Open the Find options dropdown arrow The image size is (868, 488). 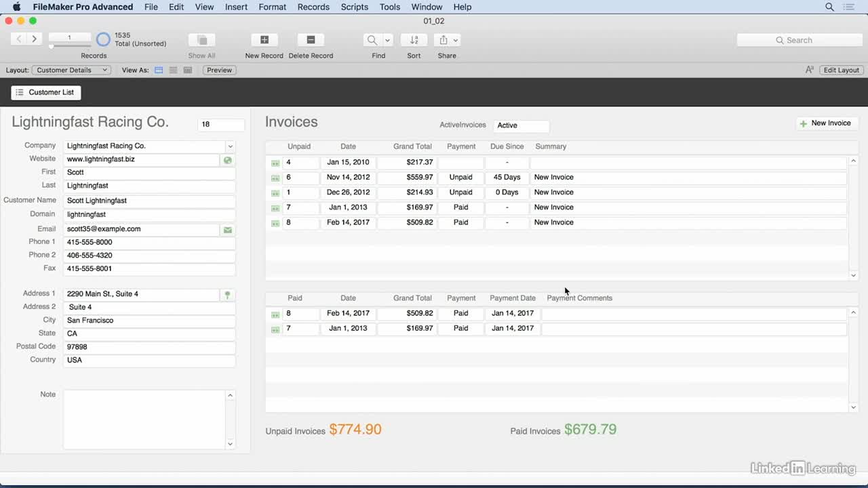pyautogui.click(x=388, y=40)
